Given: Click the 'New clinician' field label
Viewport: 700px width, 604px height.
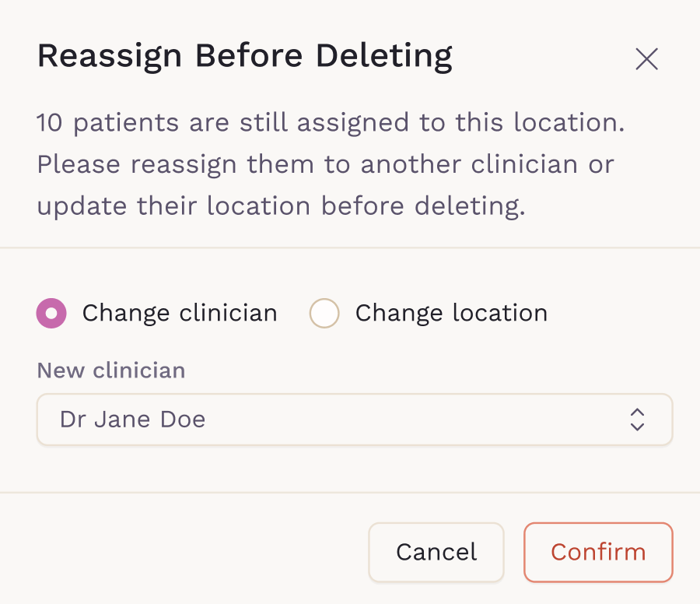Looking at the screenshot, I should point(111,370).
